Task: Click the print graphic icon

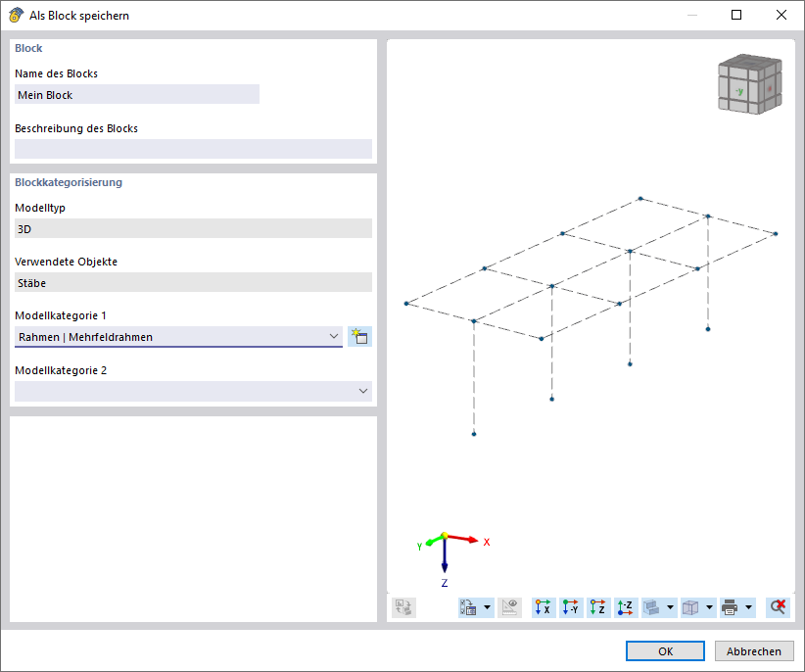Action: pos(730,607)
